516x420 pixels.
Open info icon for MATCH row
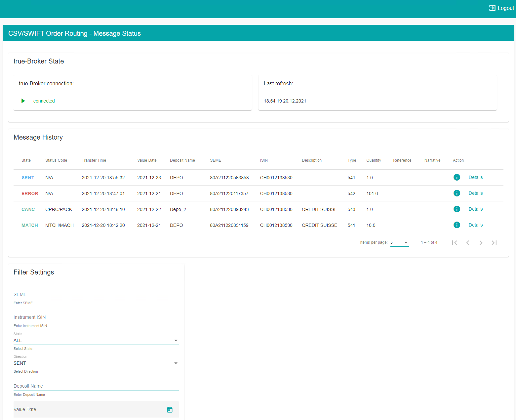pos(457,225)
